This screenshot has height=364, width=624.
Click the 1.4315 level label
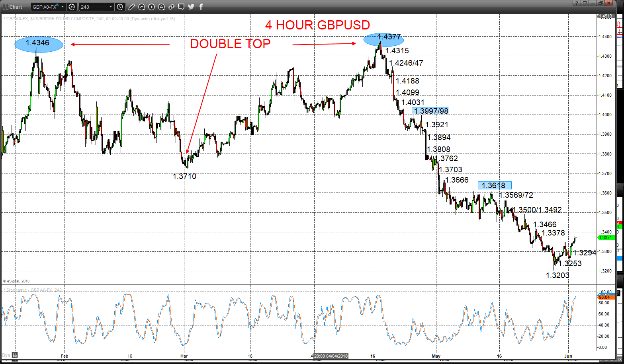[397, 51]
